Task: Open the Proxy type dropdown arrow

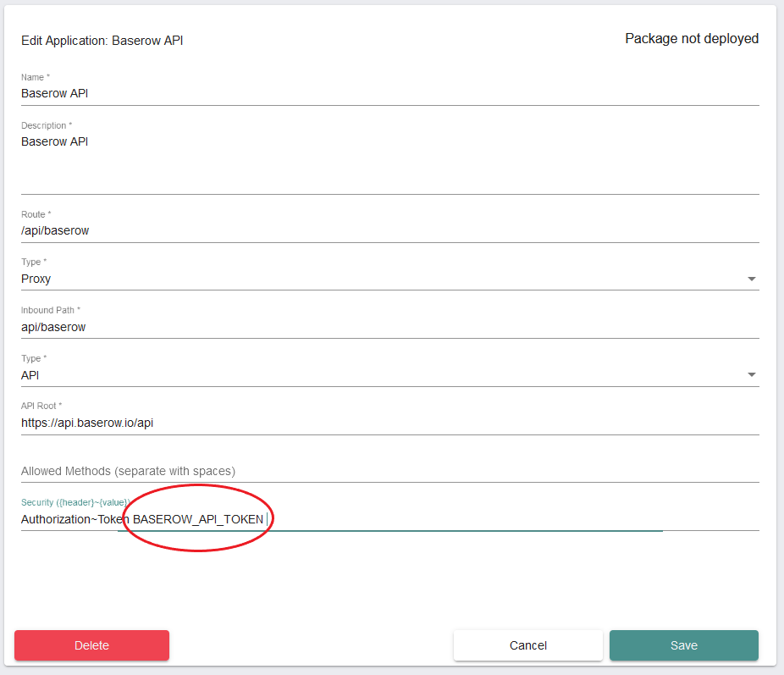Action: 751,279
